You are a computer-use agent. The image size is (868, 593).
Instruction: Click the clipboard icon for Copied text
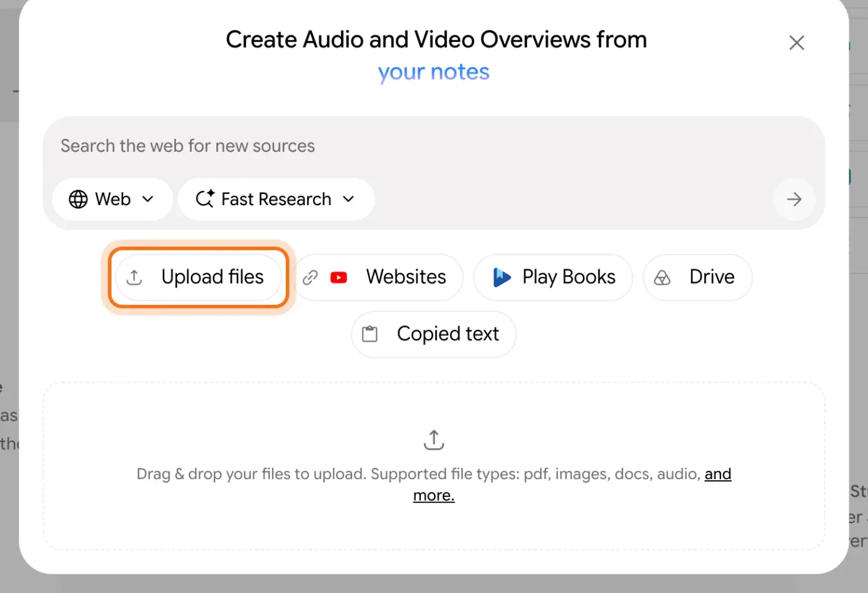[370, 334]
